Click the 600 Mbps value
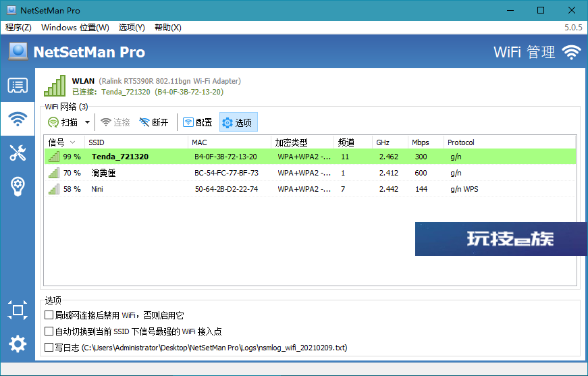Screen dimensions: 588x376 (421, 173)
